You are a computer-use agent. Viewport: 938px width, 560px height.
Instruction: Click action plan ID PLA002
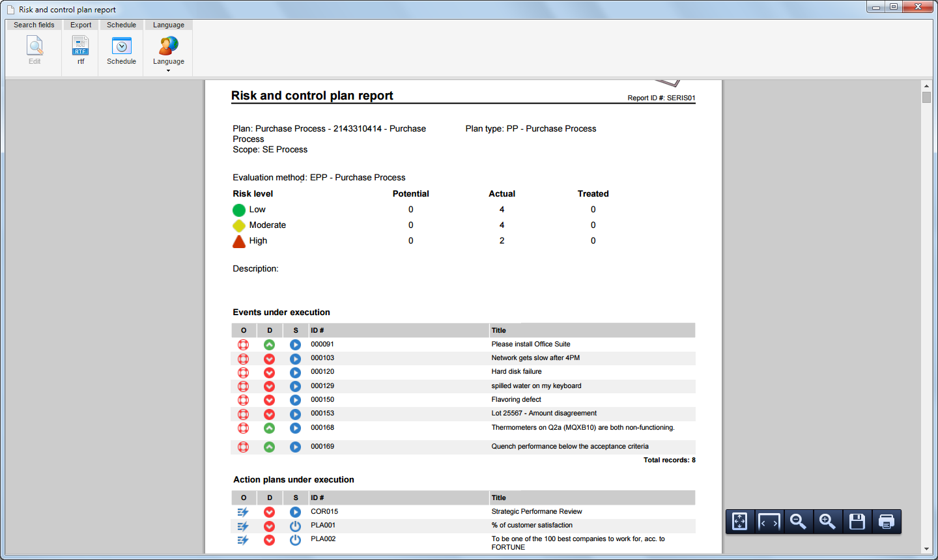pos(323,539)
